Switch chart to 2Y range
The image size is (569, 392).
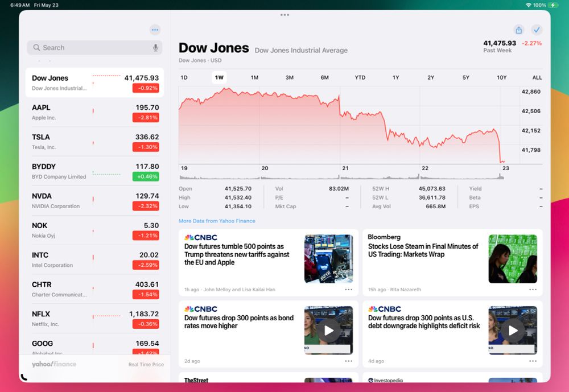point(431,77)
